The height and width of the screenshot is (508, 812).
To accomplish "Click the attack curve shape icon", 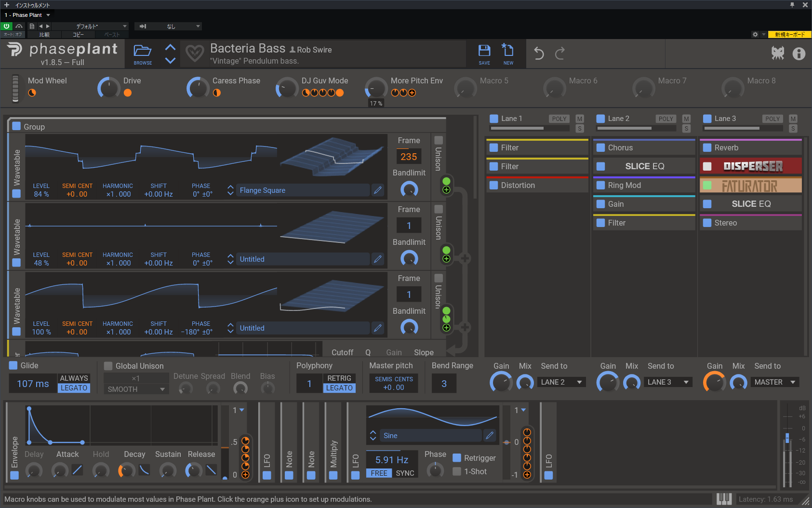I will tap(77, 469).
